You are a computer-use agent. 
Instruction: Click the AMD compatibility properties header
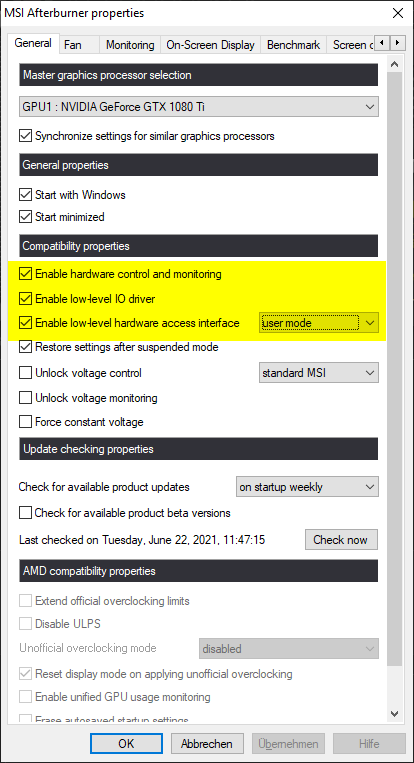tap(198, 571)
